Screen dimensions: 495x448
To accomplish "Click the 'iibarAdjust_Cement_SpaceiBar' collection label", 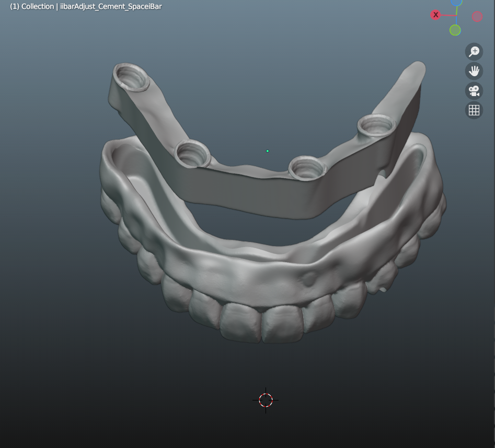I will [x=111, y=6].
